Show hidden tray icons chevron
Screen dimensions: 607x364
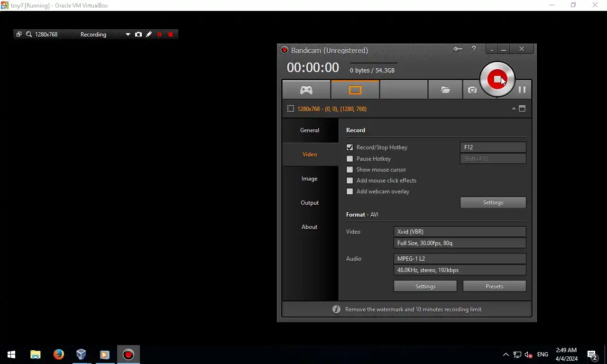506,355
